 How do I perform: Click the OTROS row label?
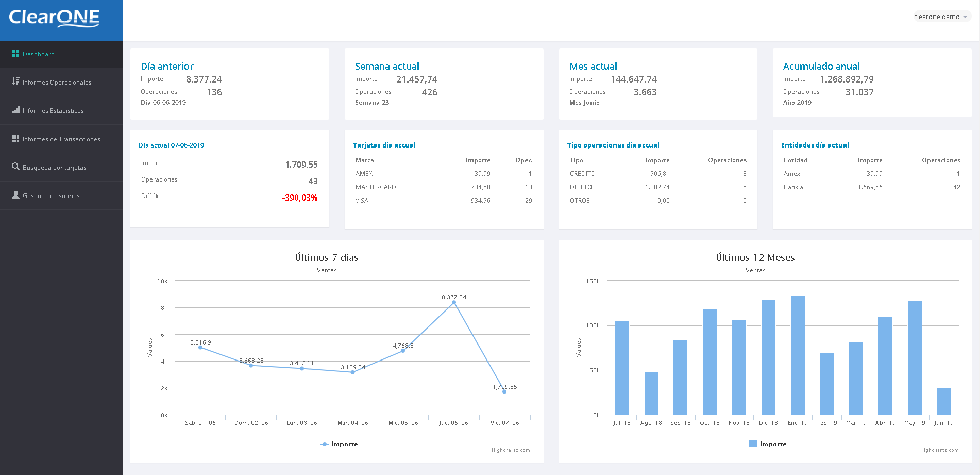tap(580, 201)
